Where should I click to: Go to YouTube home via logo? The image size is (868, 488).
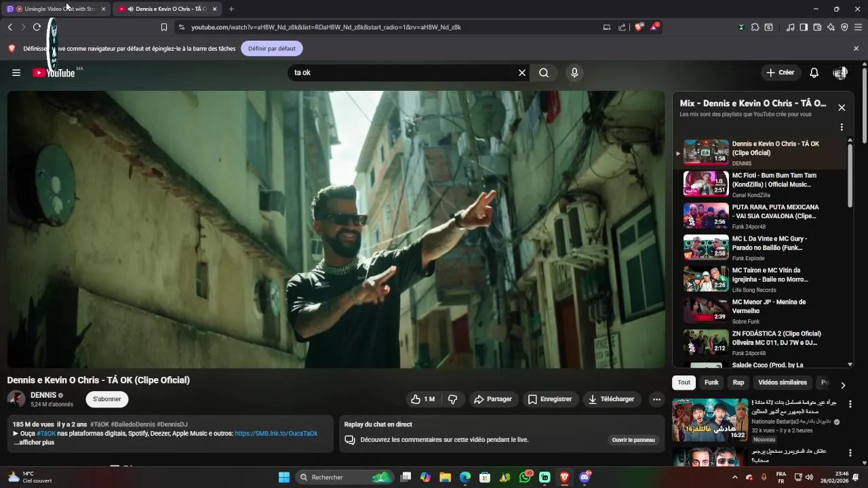click(x=54, y=73)
